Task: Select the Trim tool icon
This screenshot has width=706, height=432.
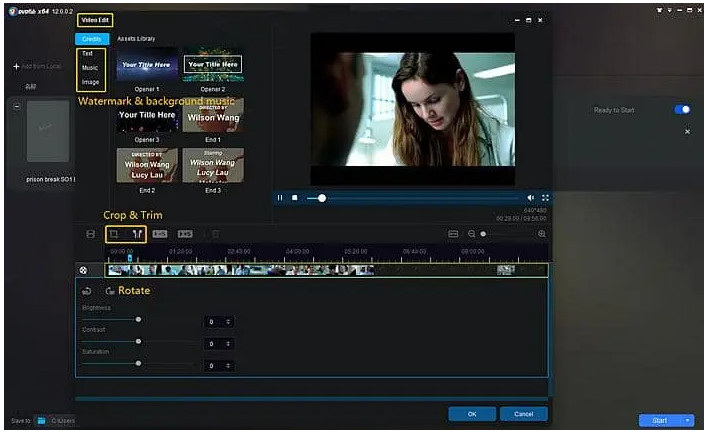Action: click(136, 234)
